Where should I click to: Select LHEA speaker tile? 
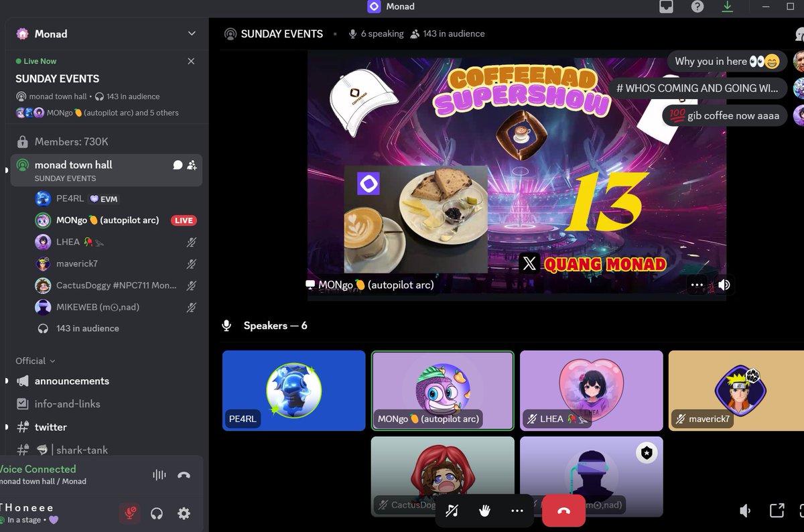tap(592, 390)
